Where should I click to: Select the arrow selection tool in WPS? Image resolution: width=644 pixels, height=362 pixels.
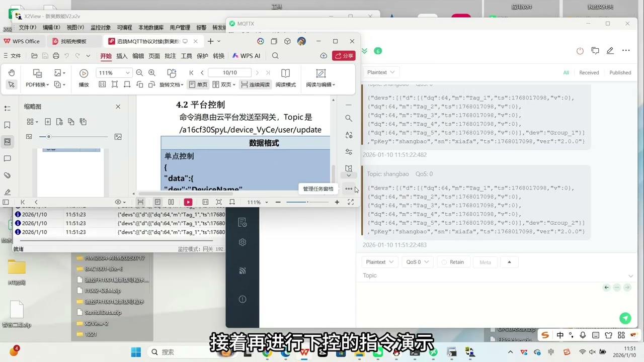(x=11, y=84)
